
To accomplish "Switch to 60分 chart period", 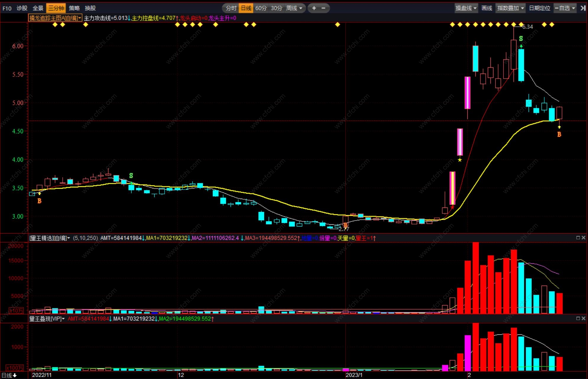I will point(261,8).
